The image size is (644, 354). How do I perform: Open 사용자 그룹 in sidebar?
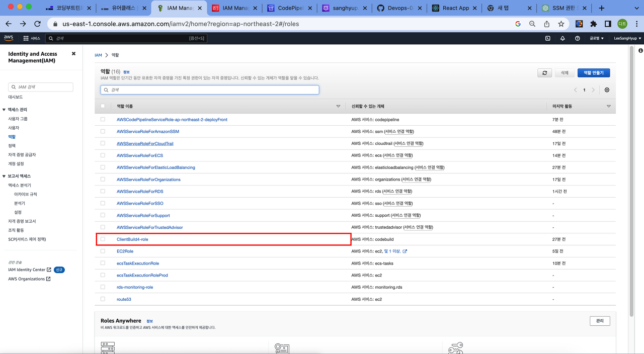[x=18, y=119]
